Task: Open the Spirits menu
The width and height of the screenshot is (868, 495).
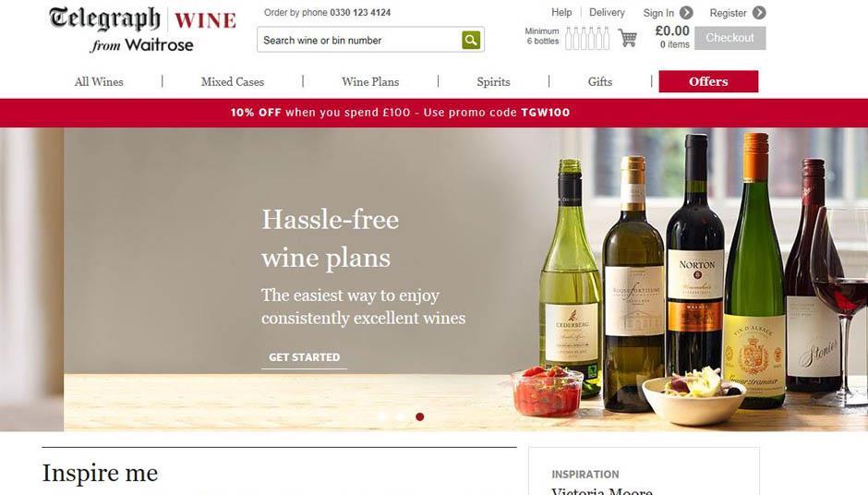Action: point(493,82)
